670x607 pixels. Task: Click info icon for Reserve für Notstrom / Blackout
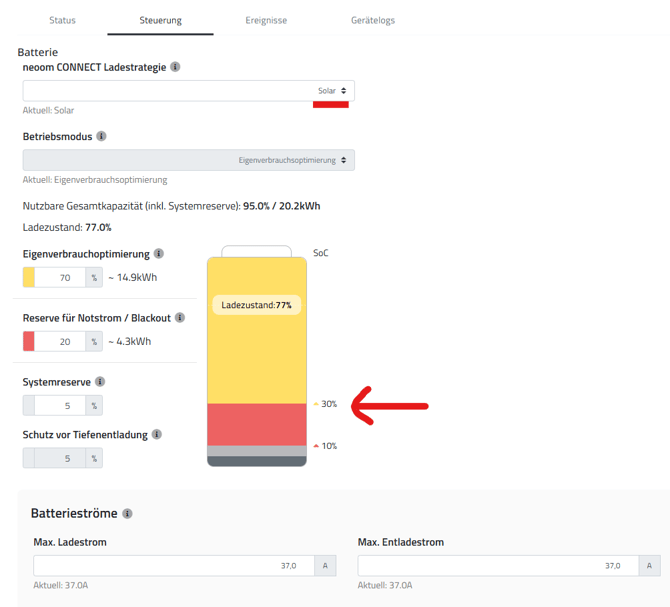click(x=180, y=318)
